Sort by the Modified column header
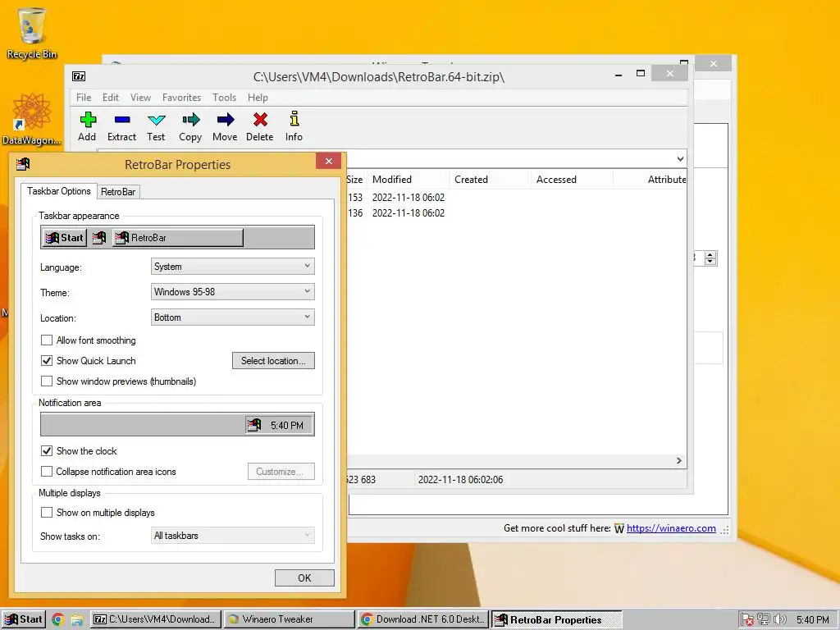The height and width of the screenshot is (630, 840). pyautogui.click(x=409, y=180)
